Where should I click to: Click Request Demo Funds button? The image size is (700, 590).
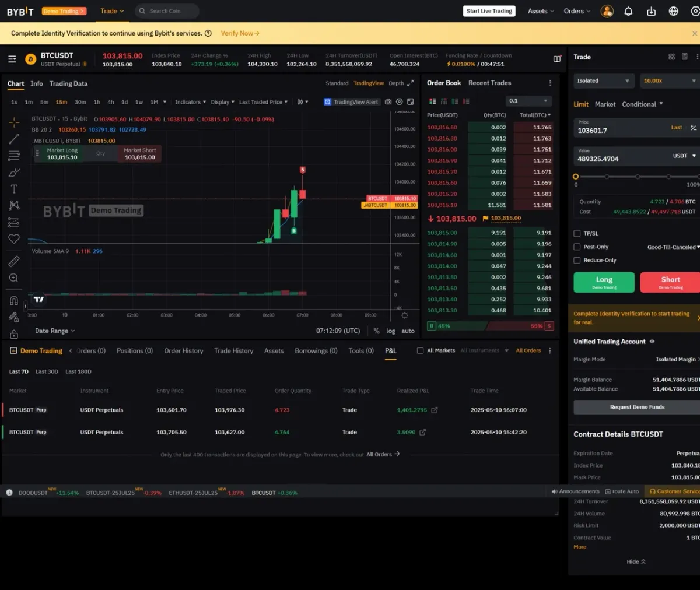coord(637,407)
